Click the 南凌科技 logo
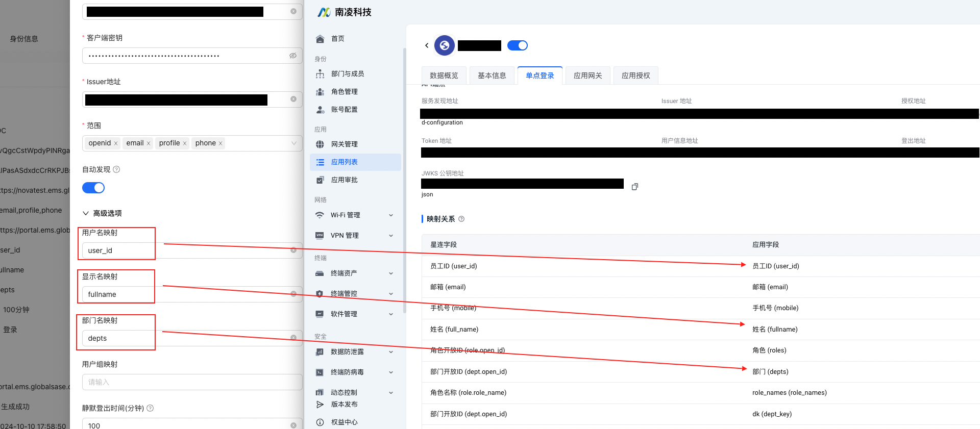980x429 pixels. [345, 12]
